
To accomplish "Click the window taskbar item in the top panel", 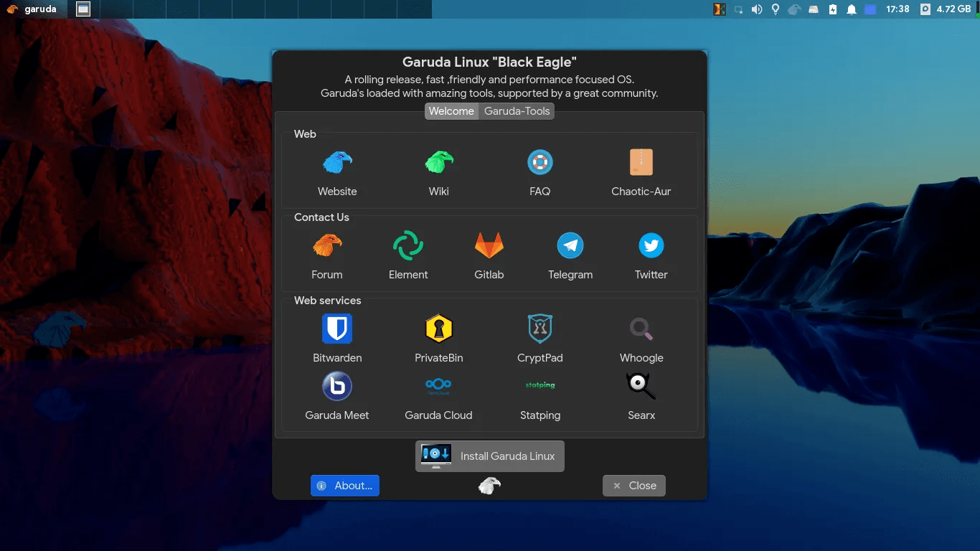I will [x=83, y=9].
